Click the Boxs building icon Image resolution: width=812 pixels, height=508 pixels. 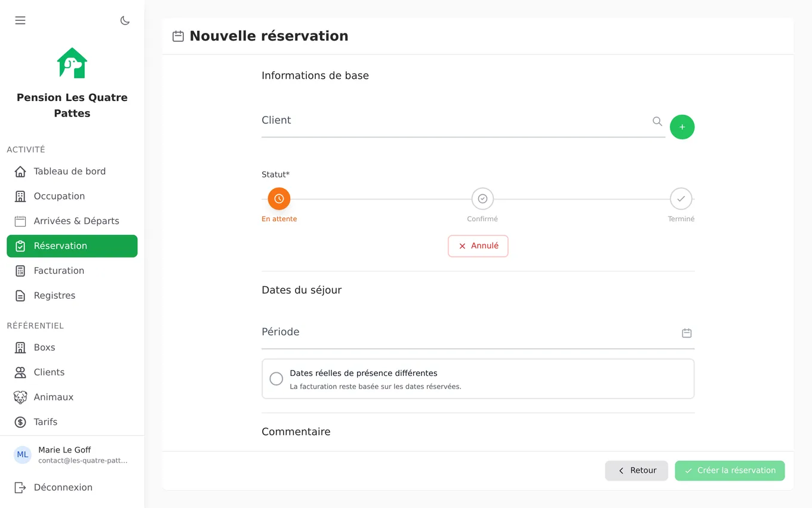tap(20, 347)
